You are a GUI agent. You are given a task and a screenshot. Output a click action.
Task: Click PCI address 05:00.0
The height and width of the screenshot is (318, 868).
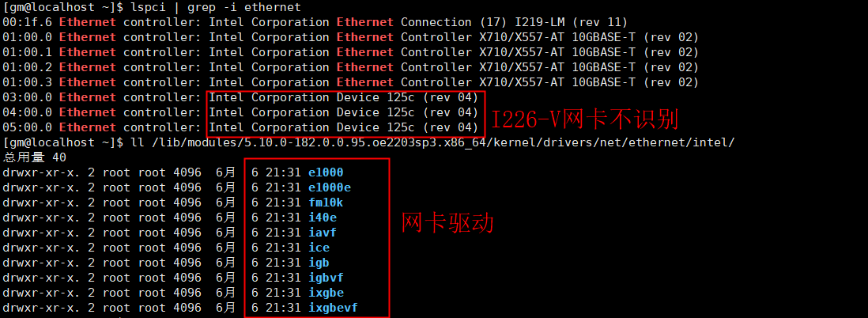click(x=28, y=127)
